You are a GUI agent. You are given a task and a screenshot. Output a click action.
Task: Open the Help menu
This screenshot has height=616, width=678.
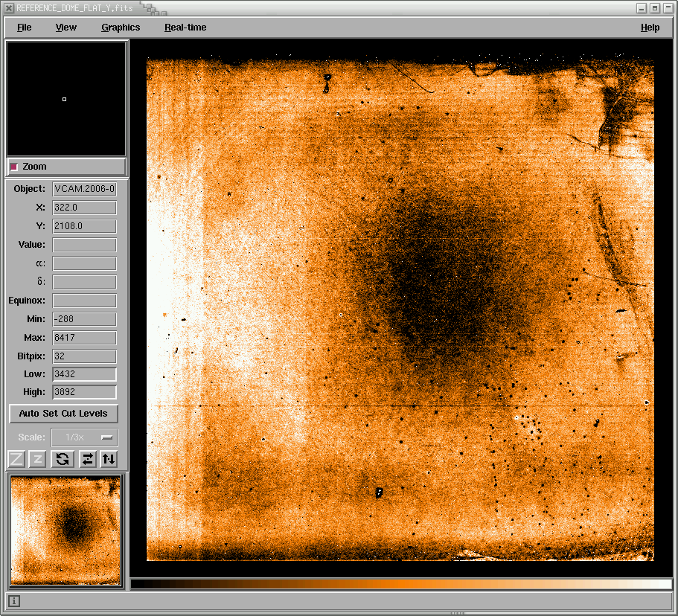650,28
